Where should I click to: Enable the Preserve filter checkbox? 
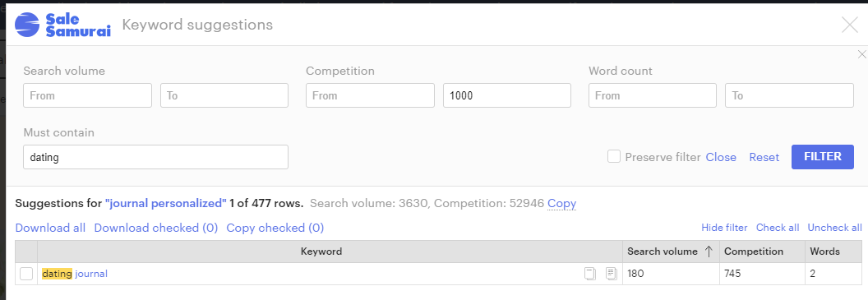[613, 157]
